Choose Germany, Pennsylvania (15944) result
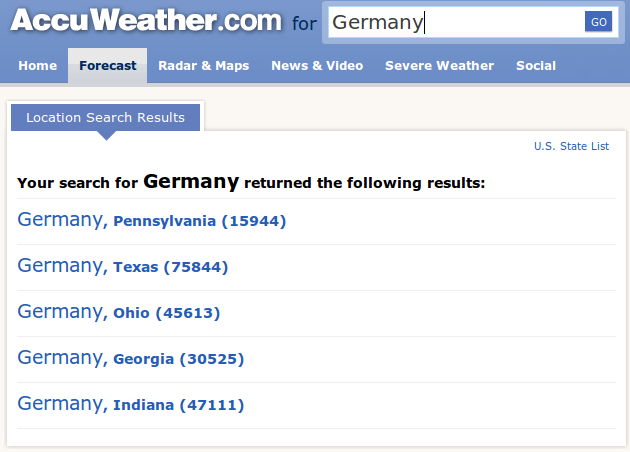The width and height of the screenshot is (630, 452). click(x=151, y=220)
